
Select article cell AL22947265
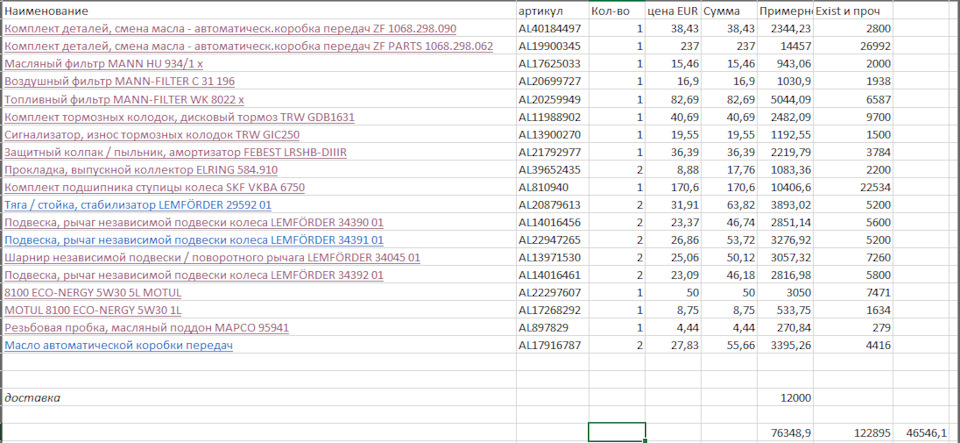[553, 240]
